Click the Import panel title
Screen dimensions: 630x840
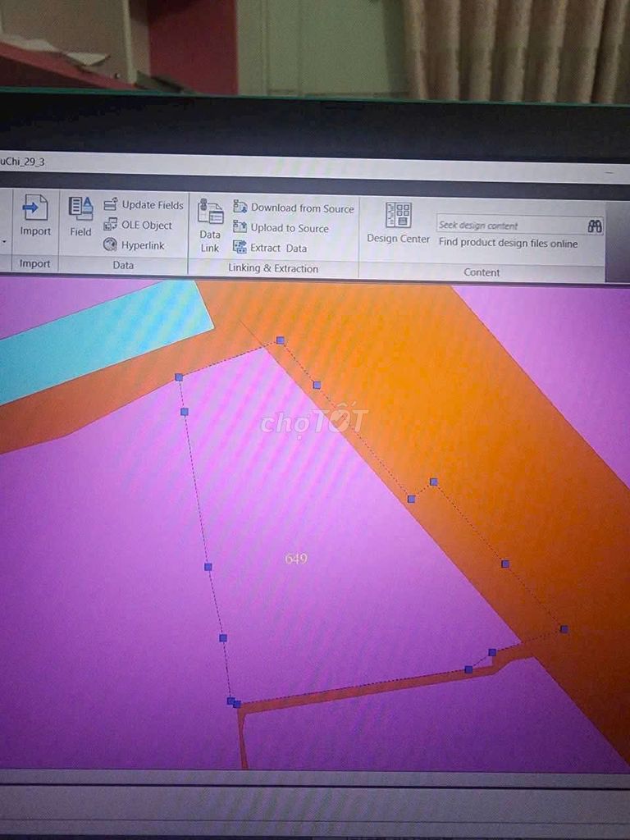34,264
